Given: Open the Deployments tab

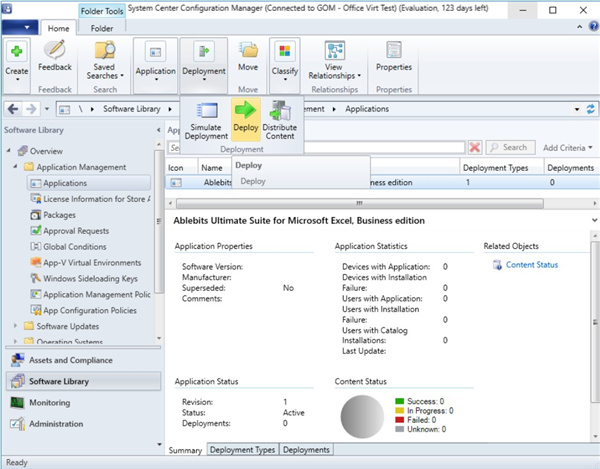Looking at the screenshot, I should (306, 449).
